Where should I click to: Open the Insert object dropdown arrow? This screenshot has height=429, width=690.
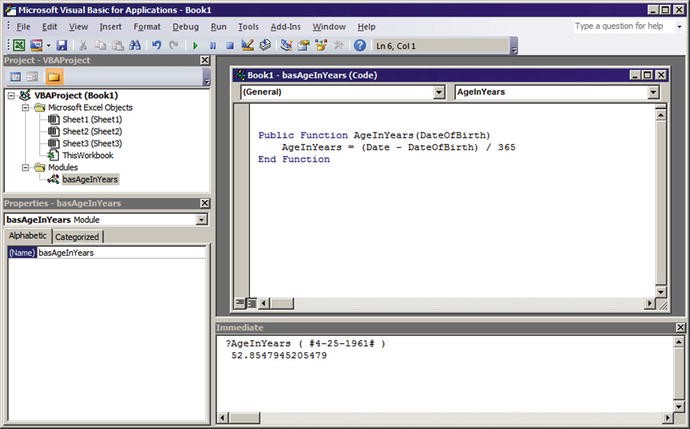[48, 45]
